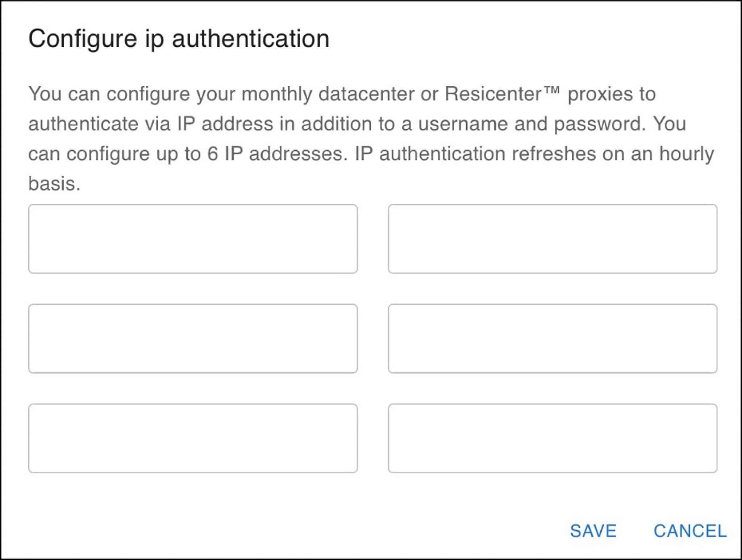The height and width of the screenshot is (560, 742).
Task: Click the word "password" in the description
Action: [600, 124]
